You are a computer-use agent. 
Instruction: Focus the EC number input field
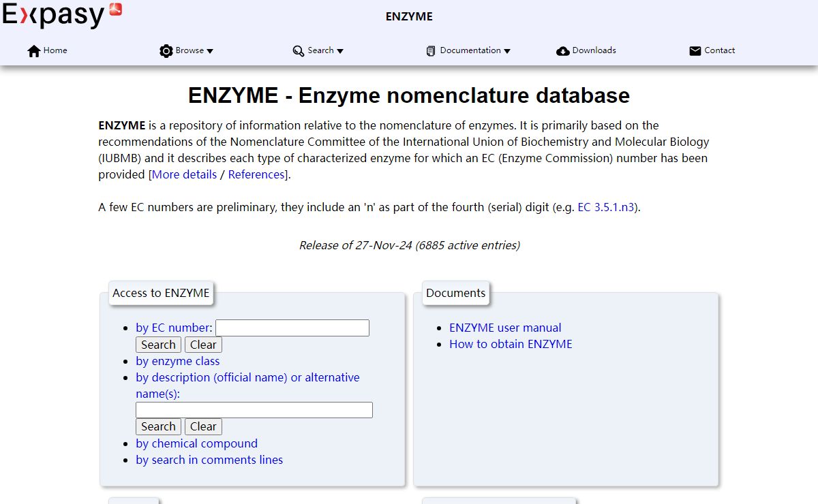(x=292, y=328)
